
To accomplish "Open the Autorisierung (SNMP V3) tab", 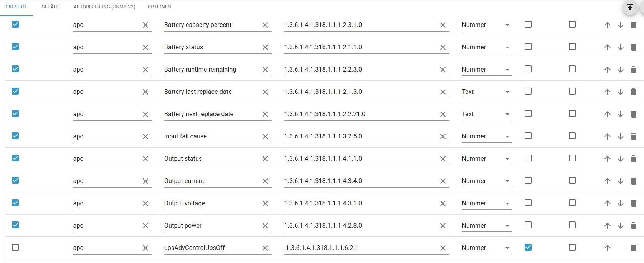I will 104,7.
